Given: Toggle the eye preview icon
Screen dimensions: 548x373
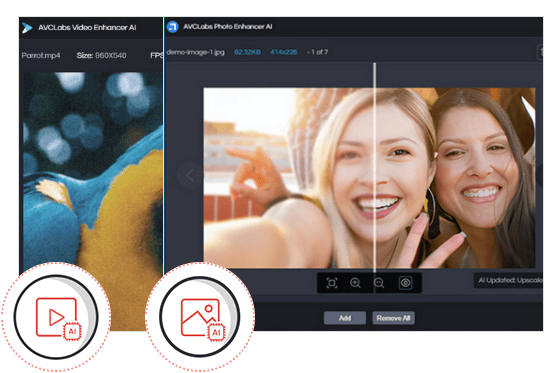Looking at the screenshot, I should pos(405,282).
